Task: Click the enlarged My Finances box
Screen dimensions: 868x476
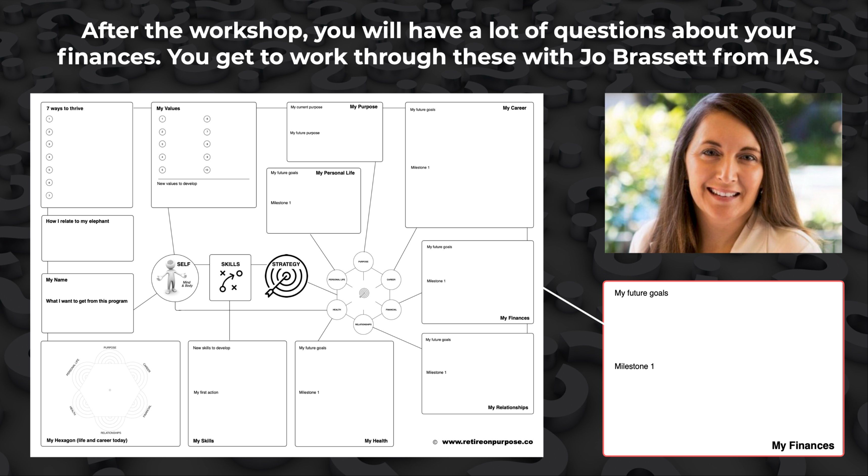Action: click(x=723, y=369)
